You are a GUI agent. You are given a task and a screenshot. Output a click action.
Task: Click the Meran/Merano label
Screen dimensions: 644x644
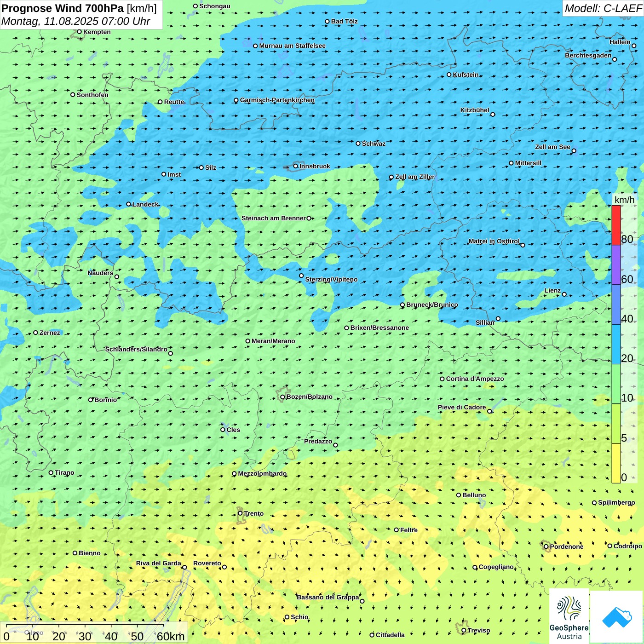pos(273,341)
